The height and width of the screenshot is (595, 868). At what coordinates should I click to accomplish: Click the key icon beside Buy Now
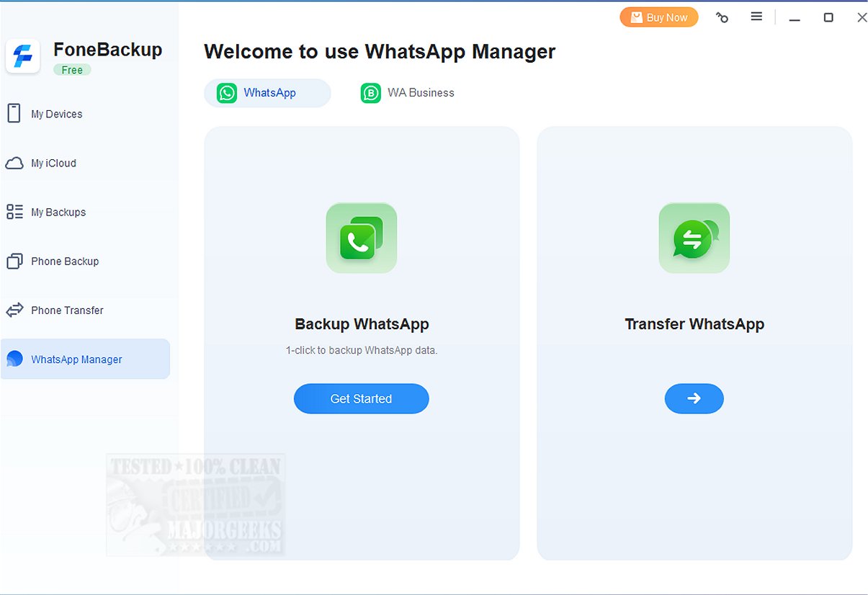[722, 17]
